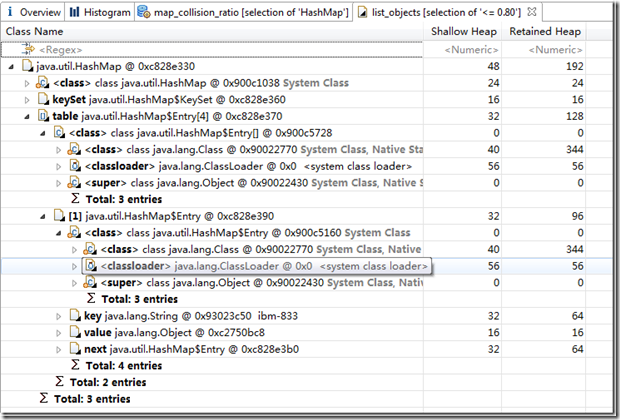This screenshot has height=420, width=620.
Task: Sort by Retained Heap column header
Action: 548,31
